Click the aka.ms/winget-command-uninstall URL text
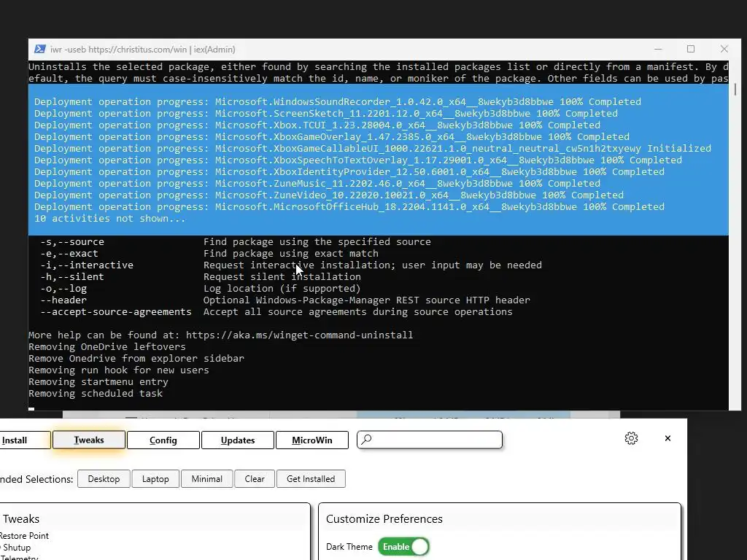This screenshot has height=560, width=747. click(299, 335)
